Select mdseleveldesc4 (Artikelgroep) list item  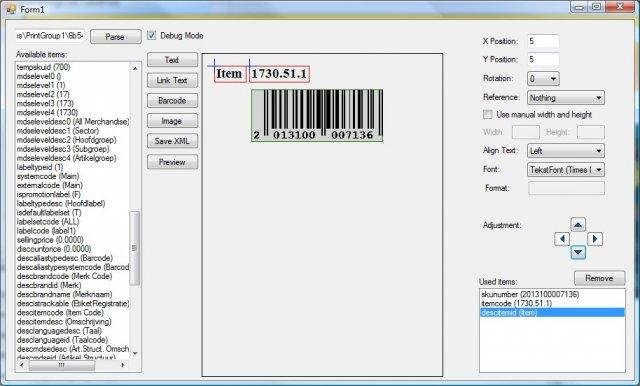pos(73,158)
